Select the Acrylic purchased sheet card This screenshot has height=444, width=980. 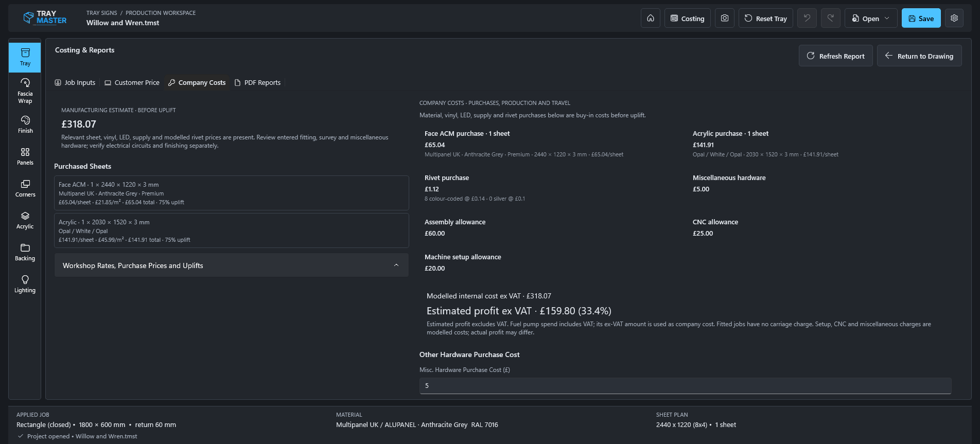(232, 230)
